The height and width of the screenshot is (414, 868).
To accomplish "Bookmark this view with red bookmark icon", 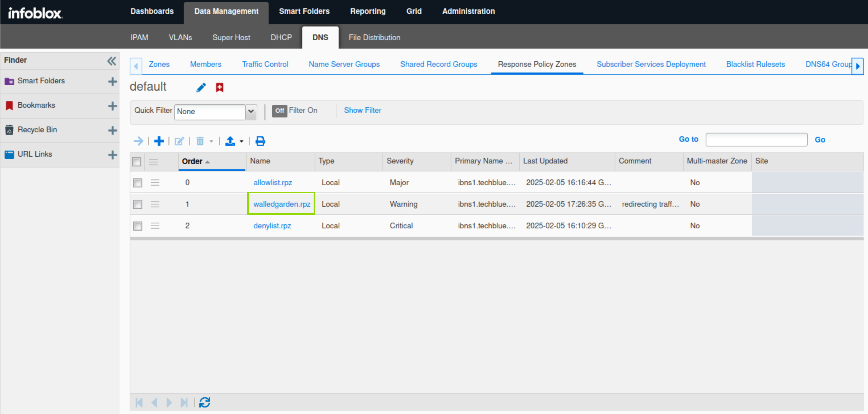I will point(220,88).
